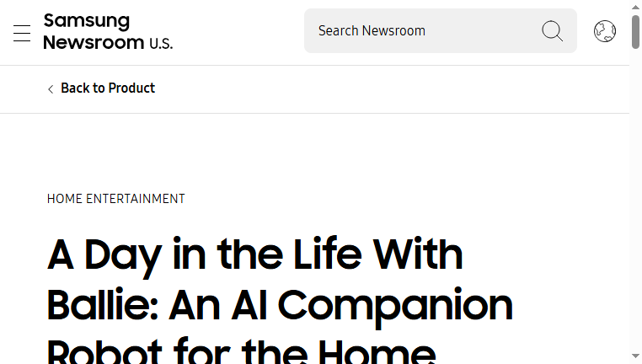Click the 'Robot for the Home' title line
The image size is (642, 364).
pyautogui.click(x=242, y=351)
